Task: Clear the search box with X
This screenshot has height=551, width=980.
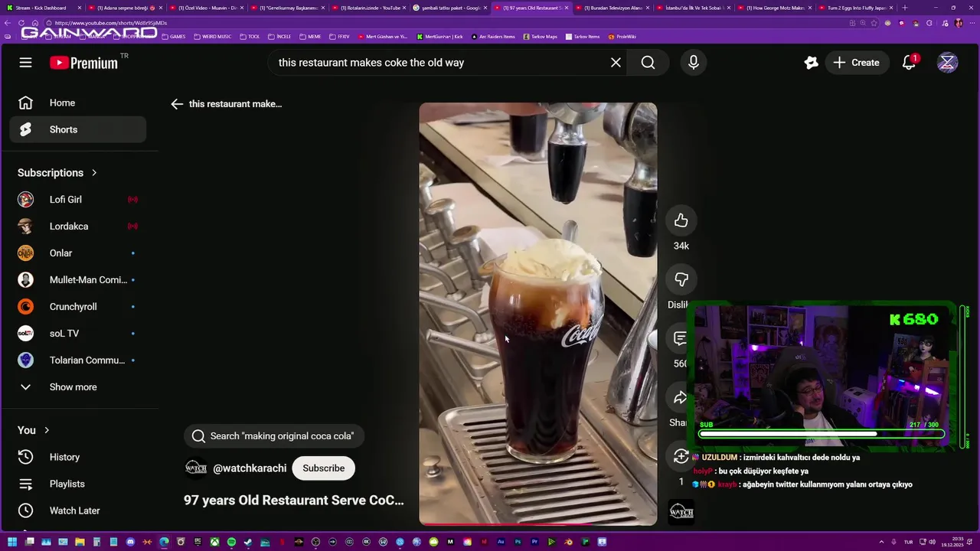Action: pos(616,63)
